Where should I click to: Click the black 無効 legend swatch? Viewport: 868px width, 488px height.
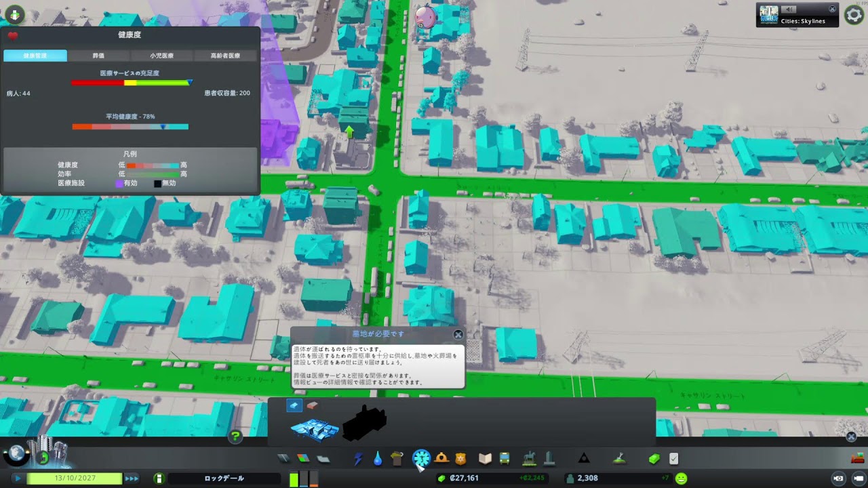157,183
